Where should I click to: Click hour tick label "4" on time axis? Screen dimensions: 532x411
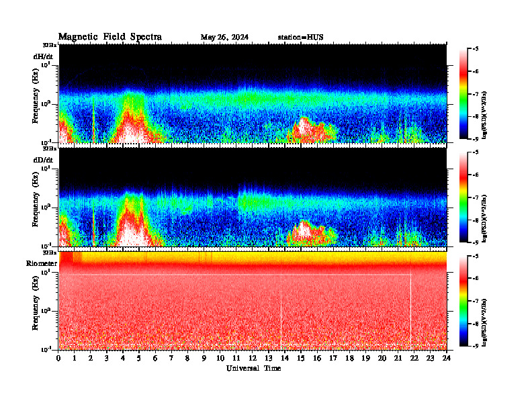(123, 359)
